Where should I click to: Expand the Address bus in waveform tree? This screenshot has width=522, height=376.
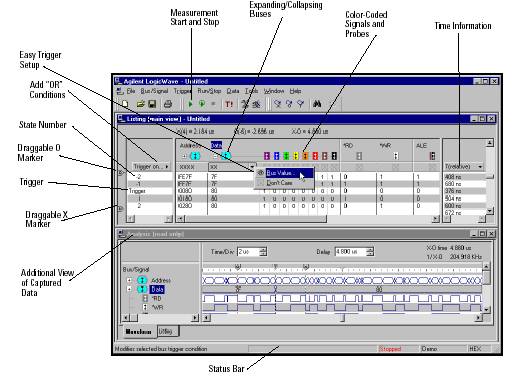point(129,280)
